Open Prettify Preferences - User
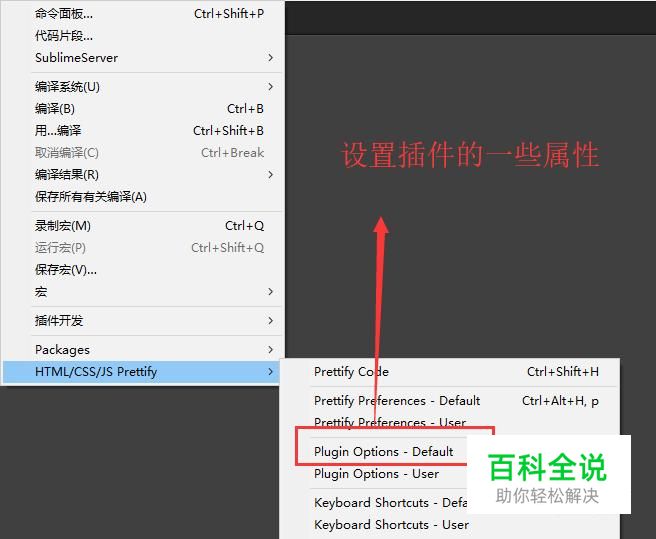This screenshot has height=539, width=656. 450,422
